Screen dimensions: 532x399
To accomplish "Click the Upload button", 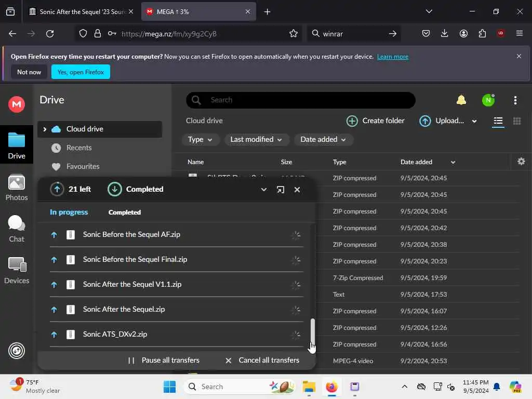I will tap(442, 121).
